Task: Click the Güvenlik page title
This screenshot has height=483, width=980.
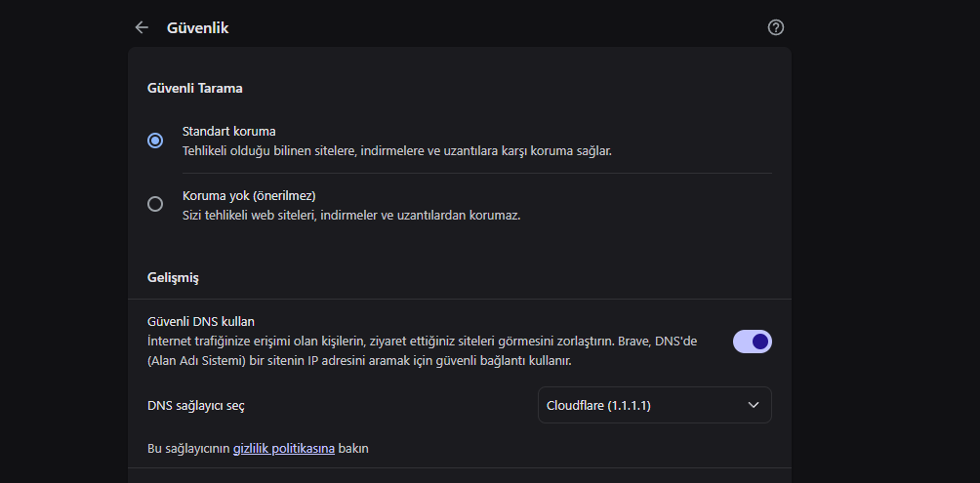Action: (x=197, y=27)
